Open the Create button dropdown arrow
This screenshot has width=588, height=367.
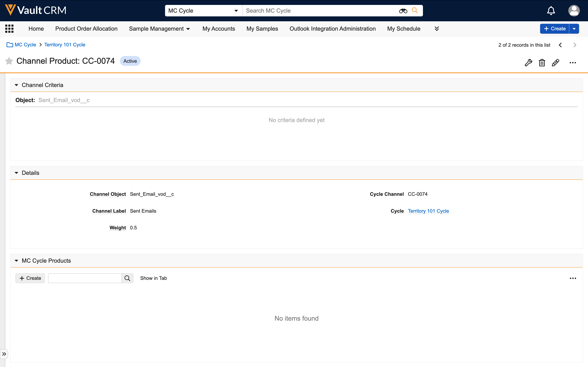[x=574, y=29]
